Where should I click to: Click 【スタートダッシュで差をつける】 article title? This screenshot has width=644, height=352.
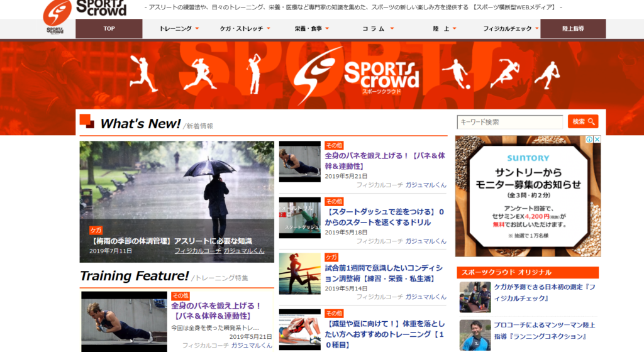384,217
